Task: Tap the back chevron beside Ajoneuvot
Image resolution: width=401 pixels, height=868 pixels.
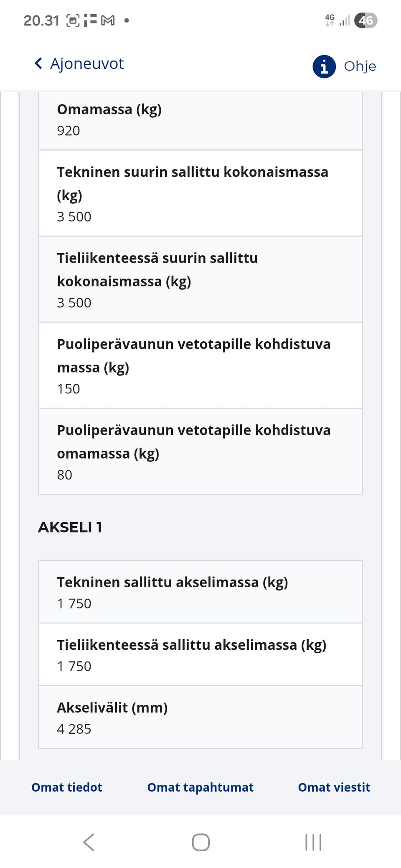Action: pos(38,64)
